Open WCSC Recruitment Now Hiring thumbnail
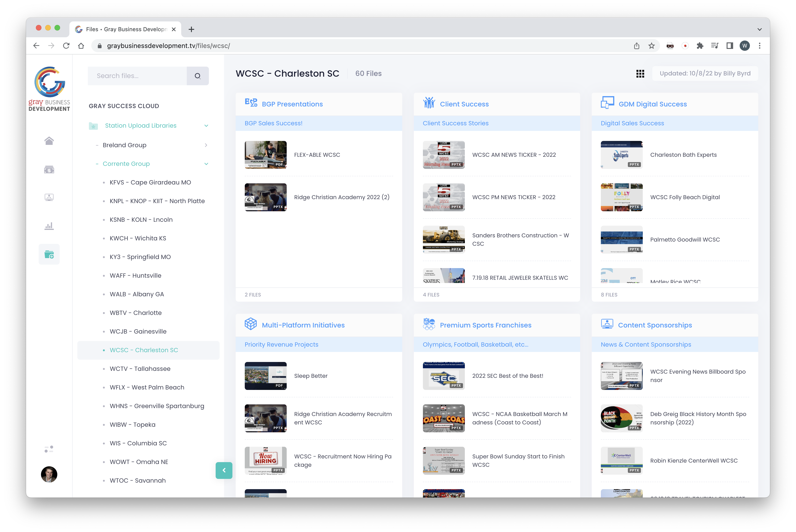The height and width of the screenshot is (532, 796). tap(265, 460)
